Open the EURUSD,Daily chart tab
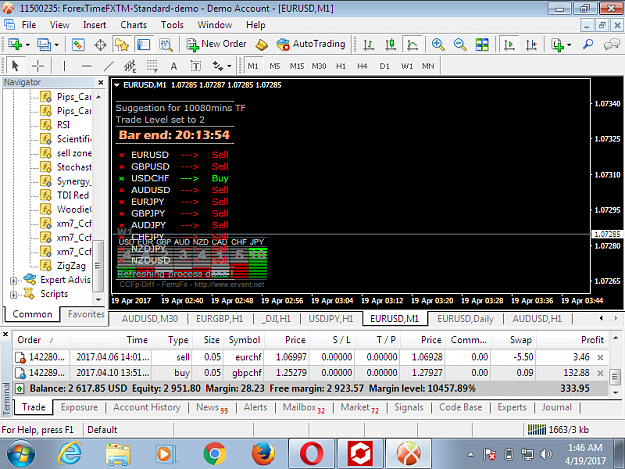Image resolution: width=625 pixels, height=469 pixels. point(466,319)
